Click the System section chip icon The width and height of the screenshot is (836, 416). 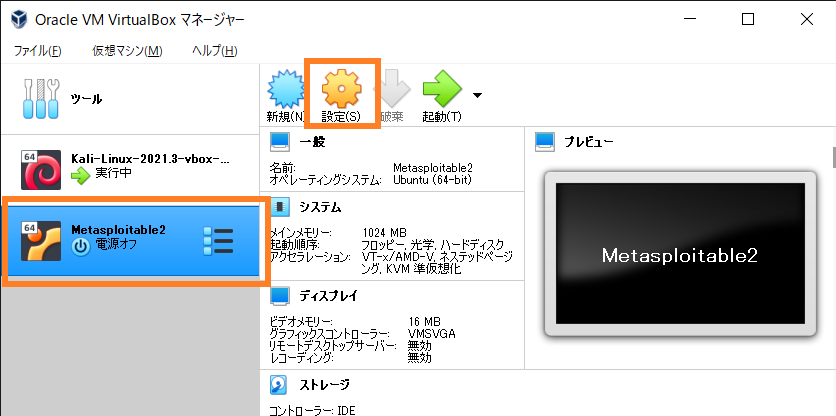coord(280,207)
